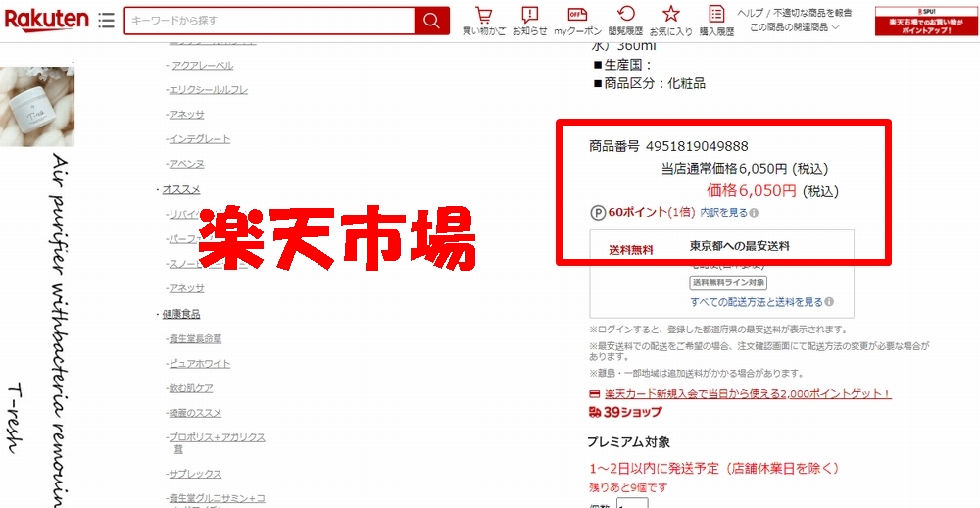Open the shopping cart (買い物かご)
The height and width of the screenshot is (508, 980).
(484, 21)
